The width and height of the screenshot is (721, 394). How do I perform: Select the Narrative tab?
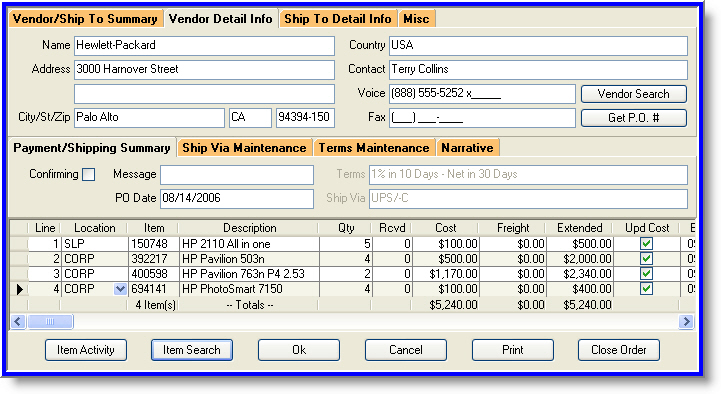click(x=468, y=148)
